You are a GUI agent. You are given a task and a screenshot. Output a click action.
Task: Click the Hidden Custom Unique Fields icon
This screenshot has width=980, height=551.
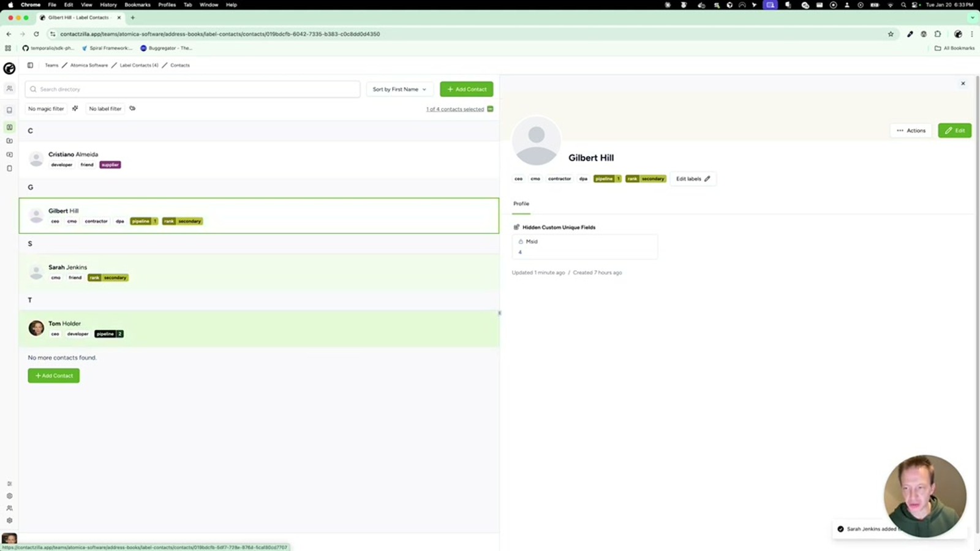coord(516,227)
